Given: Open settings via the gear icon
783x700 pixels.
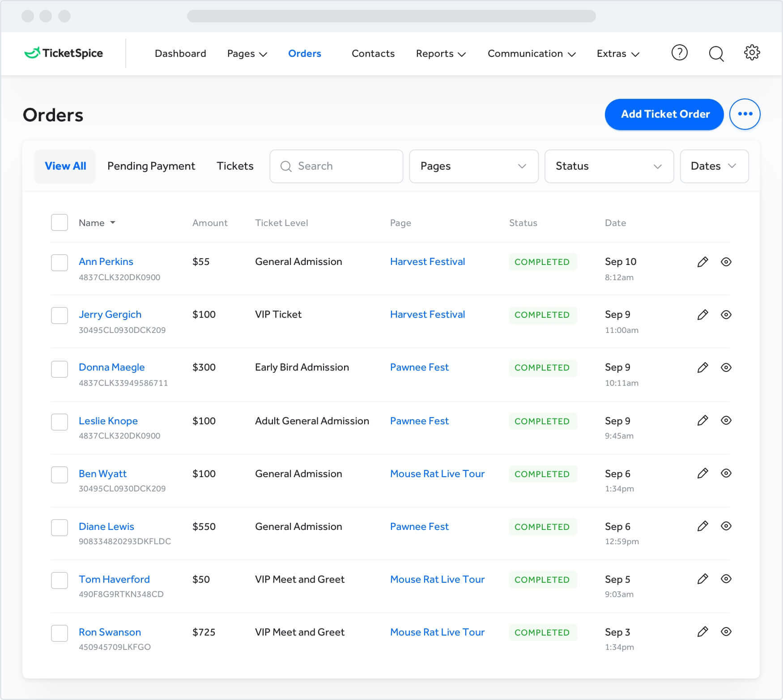Looking at the screenshot, I should (x=752, y=52).
